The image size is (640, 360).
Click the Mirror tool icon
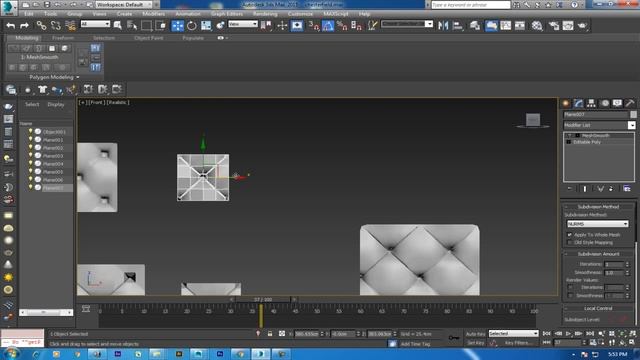443,25
